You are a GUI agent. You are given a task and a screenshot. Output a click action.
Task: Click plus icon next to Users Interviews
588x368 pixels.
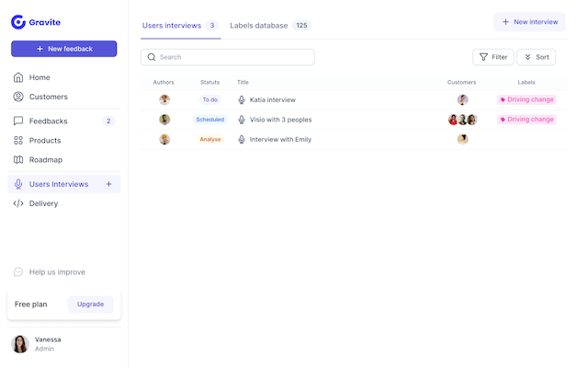108,184
